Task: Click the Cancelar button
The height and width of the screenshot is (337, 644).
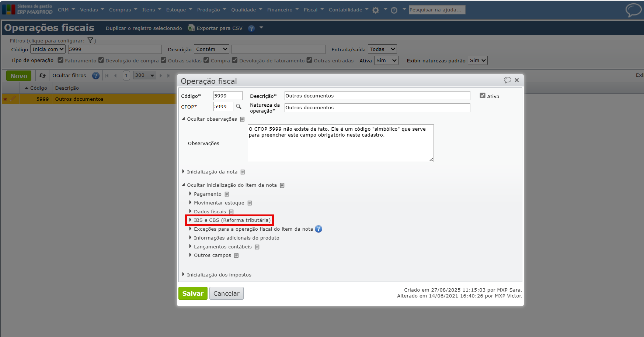Action: click(226, 293)
